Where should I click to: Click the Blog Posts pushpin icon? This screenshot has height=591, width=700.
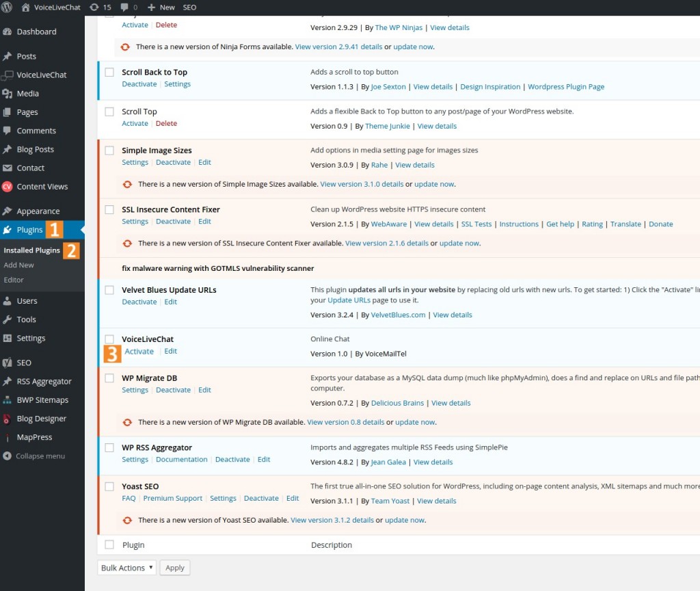7,149
